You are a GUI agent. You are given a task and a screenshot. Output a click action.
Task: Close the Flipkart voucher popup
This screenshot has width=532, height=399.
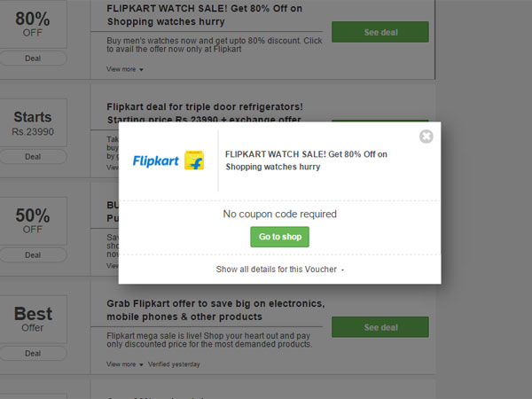pyautogui.click(x=426, y=137)
